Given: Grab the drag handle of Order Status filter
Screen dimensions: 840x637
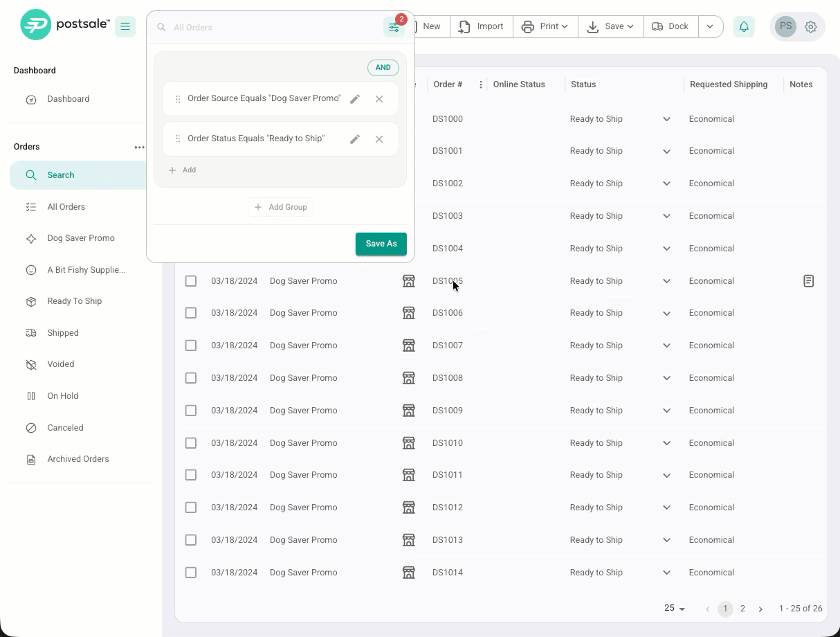Looking at the screenshot, I should 178,139.
